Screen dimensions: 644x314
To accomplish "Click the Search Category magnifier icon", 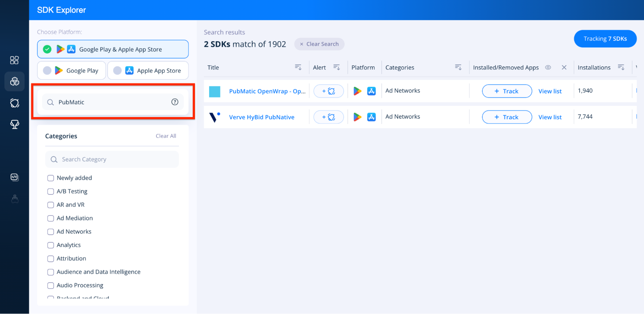I will [54, 160].
